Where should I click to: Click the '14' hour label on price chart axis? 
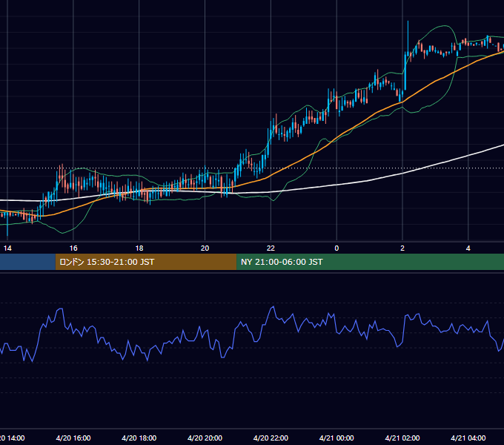pos(7,248)
